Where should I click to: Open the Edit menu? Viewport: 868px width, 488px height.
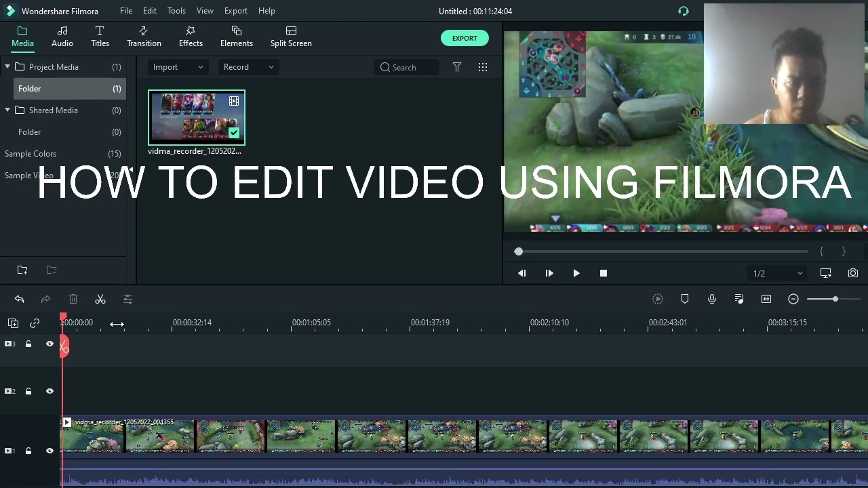150,11
